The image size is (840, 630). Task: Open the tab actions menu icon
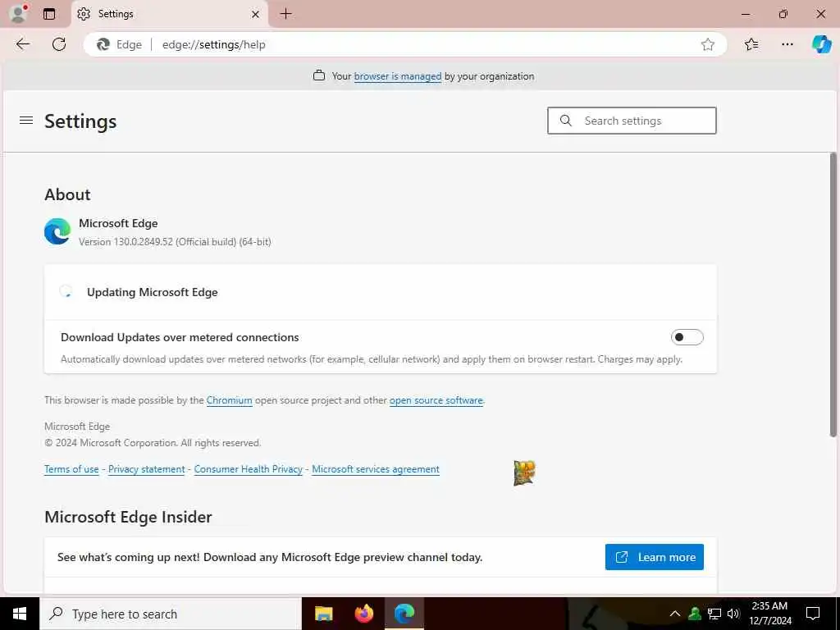(49, 14)
